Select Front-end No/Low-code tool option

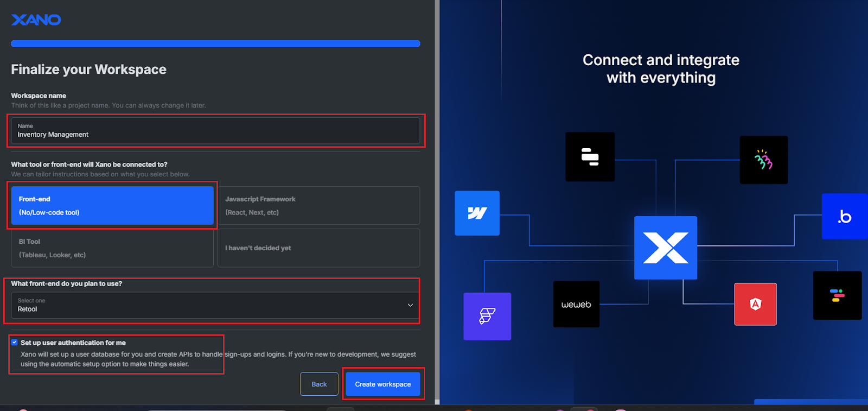pos(112,205)
